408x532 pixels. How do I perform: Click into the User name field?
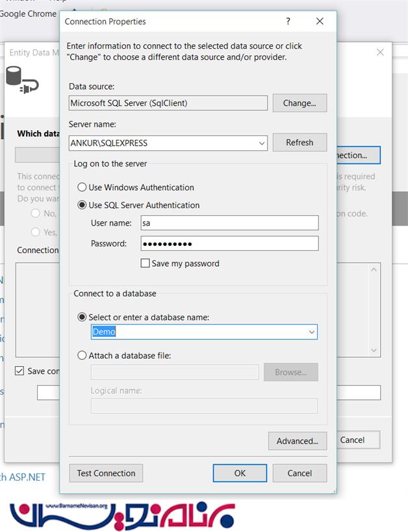(x=229, y=223)
